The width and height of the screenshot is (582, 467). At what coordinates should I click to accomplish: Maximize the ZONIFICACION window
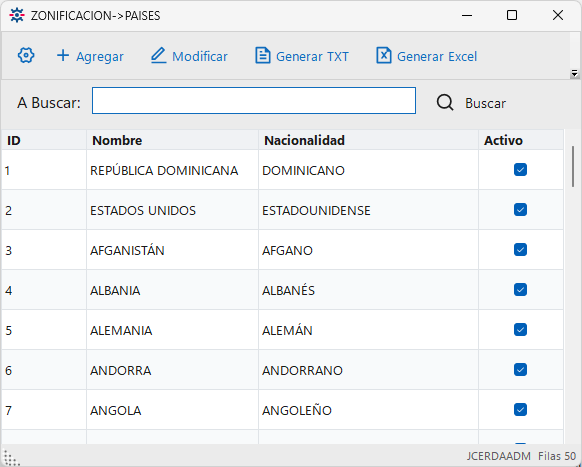click(512, 15)
